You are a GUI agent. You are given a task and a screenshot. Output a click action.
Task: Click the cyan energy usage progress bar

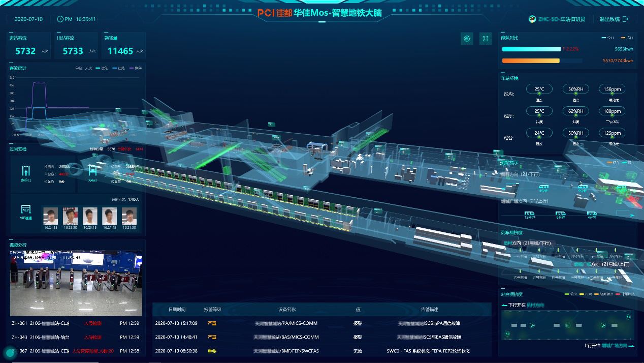pyautogui.click(x=531, y=49)
